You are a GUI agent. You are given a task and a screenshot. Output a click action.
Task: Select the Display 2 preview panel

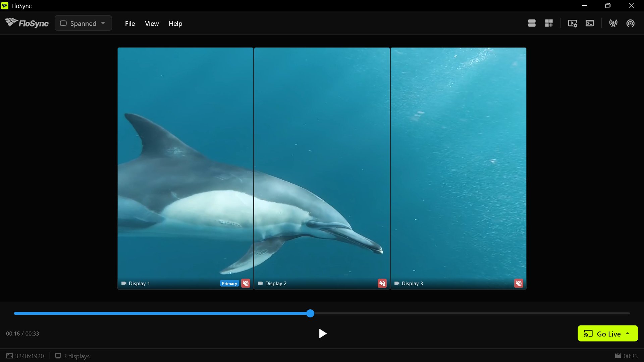[322, 168]
